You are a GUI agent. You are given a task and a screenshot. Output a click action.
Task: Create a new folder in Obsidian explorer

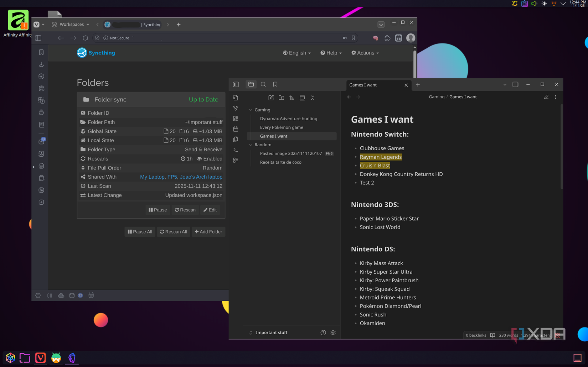(x=282, y=98)
